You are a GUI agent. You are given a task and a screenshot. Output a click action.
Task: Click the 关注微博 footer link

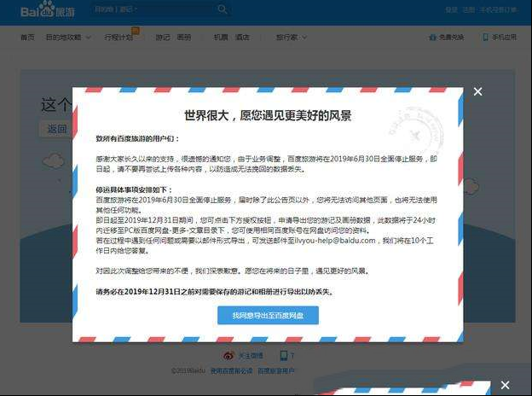(x=251, y=356)
